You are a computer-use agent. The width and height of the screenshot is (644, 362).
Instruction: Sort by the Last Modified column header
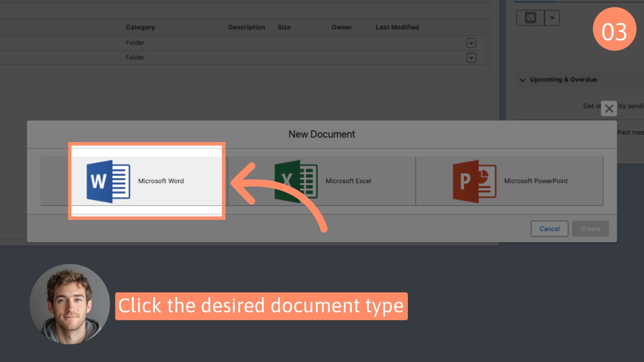(x=397, y=27)
